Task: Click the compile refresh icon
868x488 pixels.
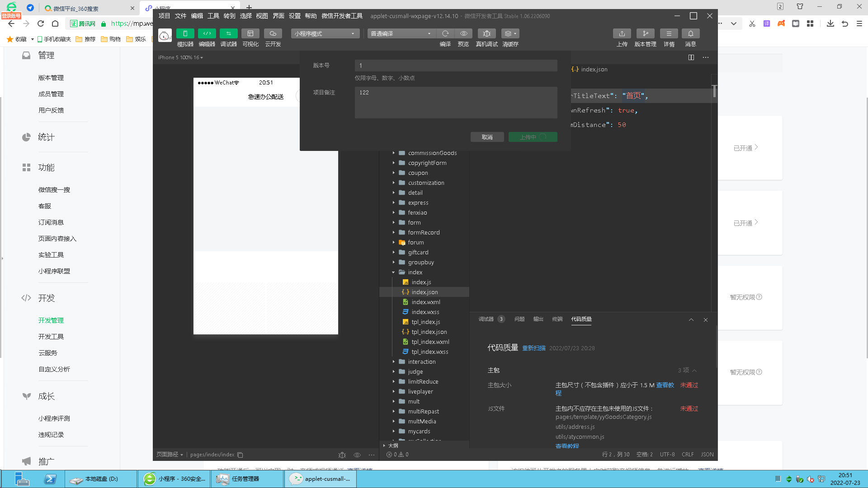Action: 445,33
